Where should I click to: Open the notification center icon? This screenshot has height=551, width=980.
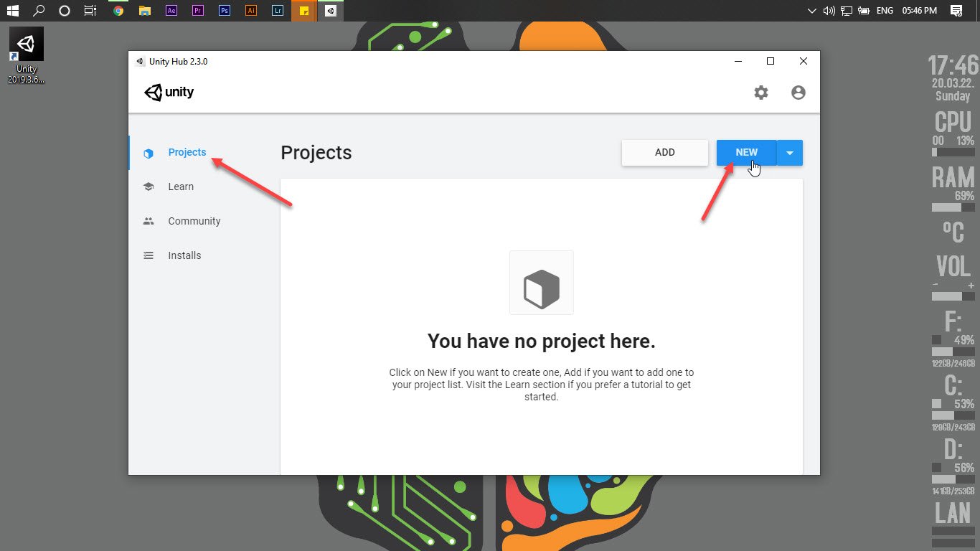(x=956, y=11)
